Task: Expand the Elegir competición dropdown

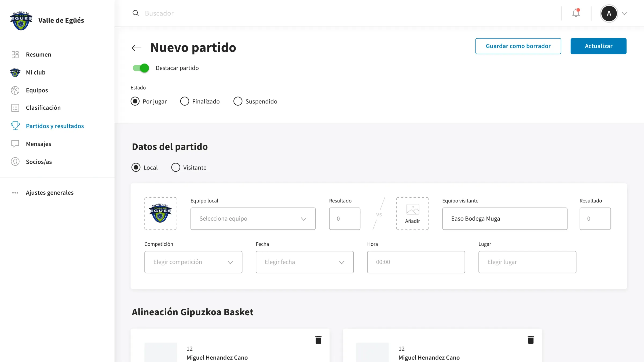Action: (193, 262)
